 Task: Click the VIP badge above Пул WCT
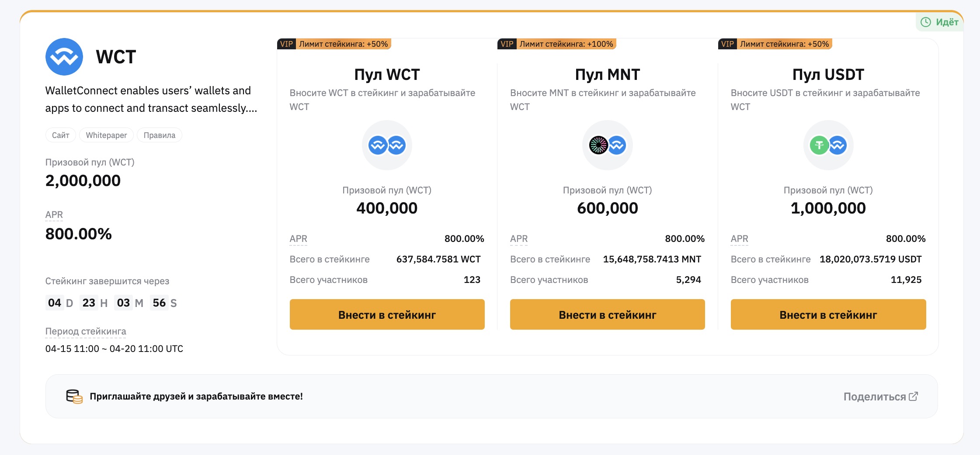286,44
